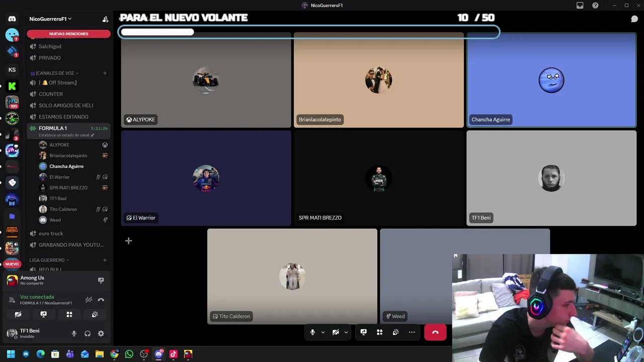This screenshot has width=644, height=362.
Task: Toggle camera in sidebar voice panel
Action: (x=18, y=314)
